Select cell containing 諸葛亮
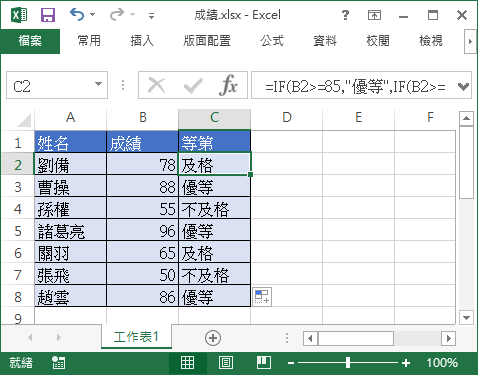This screenshot has height=375, width=478. (x=70, y=231)
